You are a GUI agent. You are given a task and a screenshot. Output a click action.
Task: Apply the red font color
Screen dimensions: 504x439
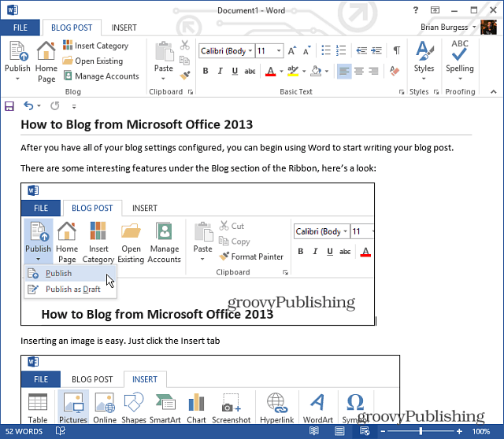[271, 71]
